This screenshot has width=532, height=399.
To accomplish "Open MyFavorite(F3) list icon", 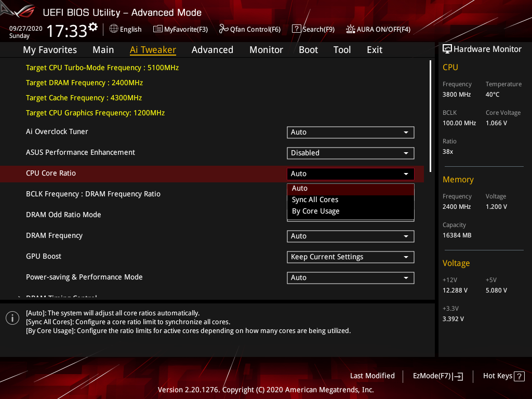I will coord(158,29).
